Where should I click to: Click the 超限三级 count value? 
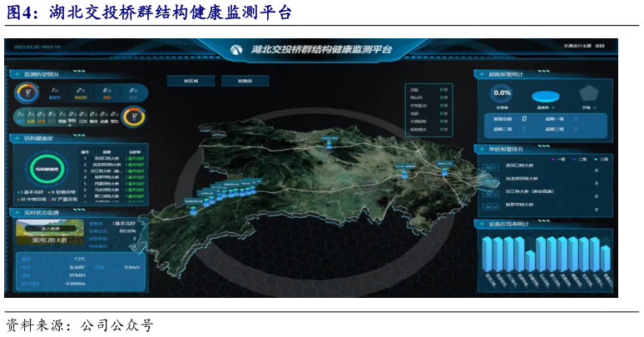coord(576,129)
